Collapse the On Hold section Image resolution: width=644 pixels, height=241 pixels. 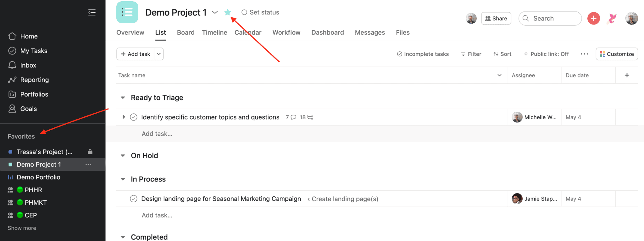123,155
